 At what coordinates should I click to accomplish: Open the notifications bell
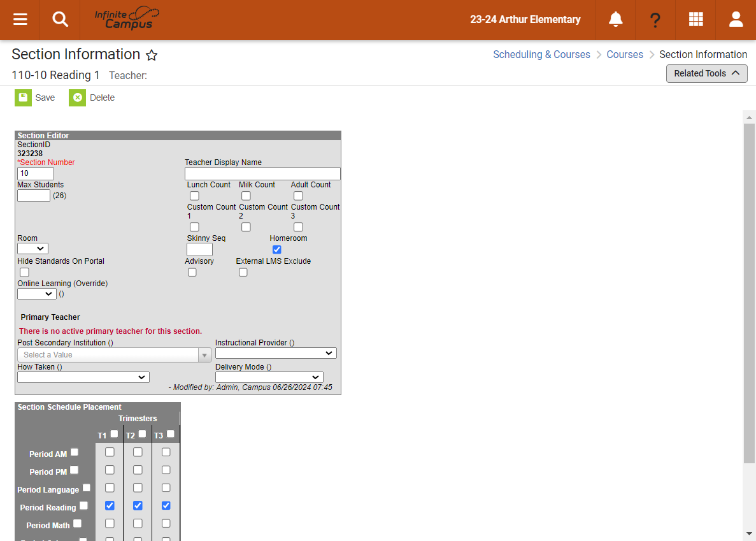tap(615, 19)
